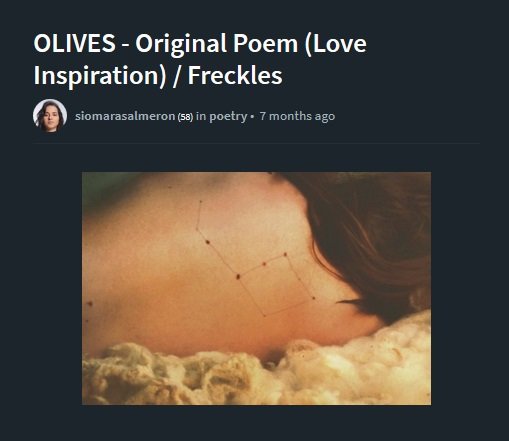This screenshot has height=441, width=509.
Task: Open siomarasalmeron's profile avatar picture
Action: pyautogui.click(x=50, y=116)
